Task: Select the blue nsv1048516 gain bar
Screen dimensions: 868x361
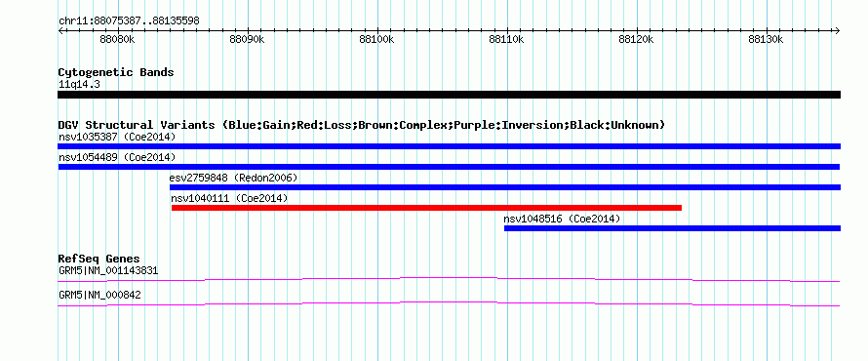Action: pyautogui.click(x=673, y=228)
